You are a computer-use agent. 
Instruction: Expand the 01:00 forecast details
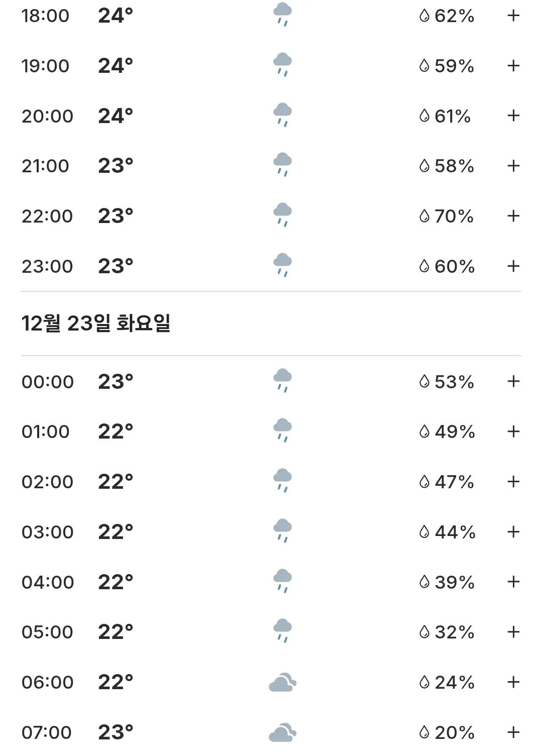click(x=513, y=431)
